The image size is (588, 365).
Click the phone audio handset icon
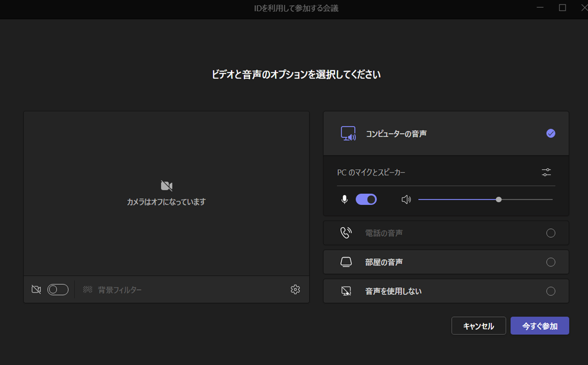[x=346, y=233]
